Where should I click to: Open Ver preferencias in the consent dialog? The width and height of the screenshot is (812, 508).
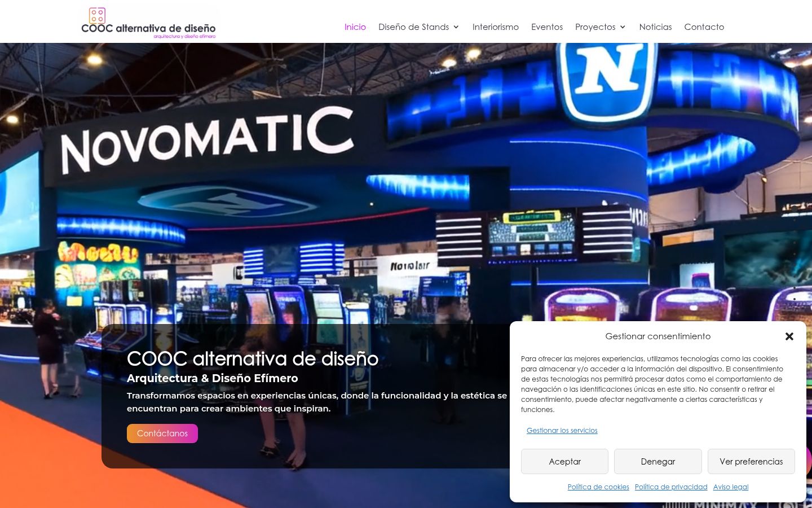tap(751, 462)
